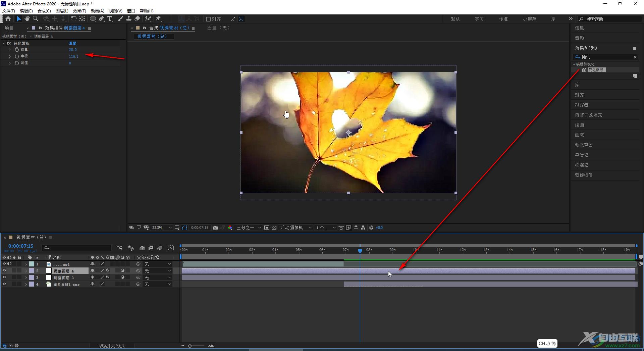
Task: Open the parent dropdown for 调整图层 3
Action: pos(158,278)
